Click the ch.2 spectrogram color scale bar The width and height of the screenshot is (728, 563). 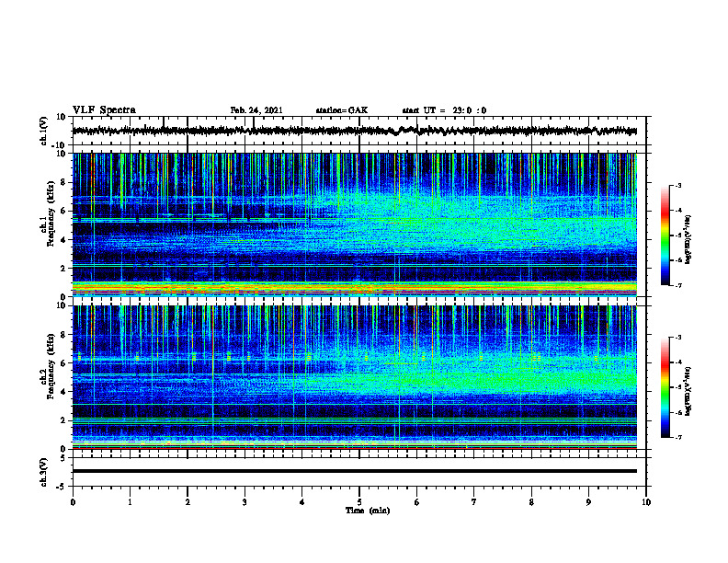665,387
